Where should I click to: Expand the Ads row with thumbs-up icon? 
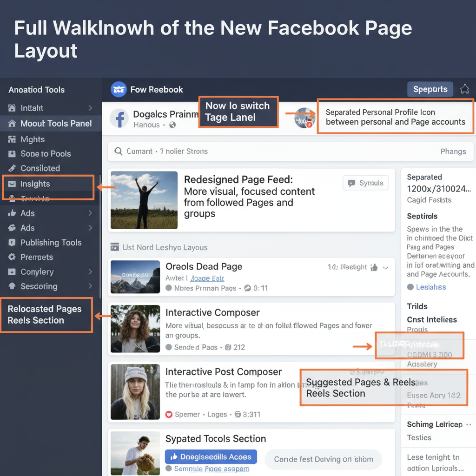pos(90,213)
